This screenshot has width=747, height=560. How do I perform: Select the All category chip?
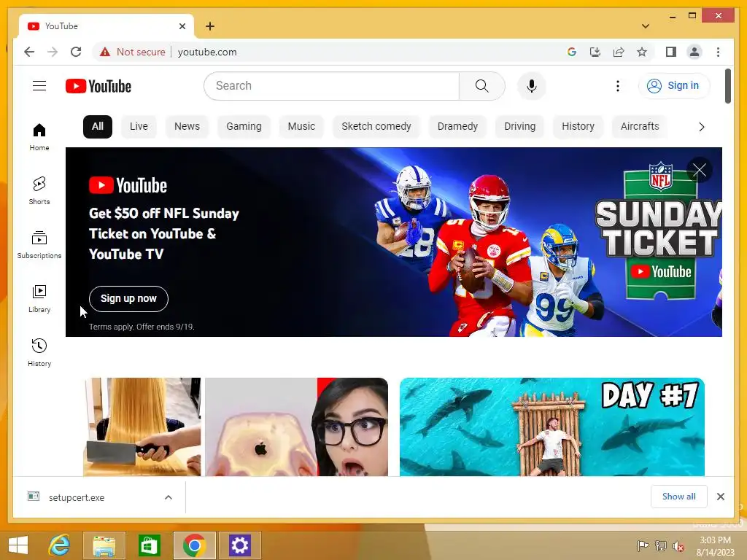coord(98,127)
